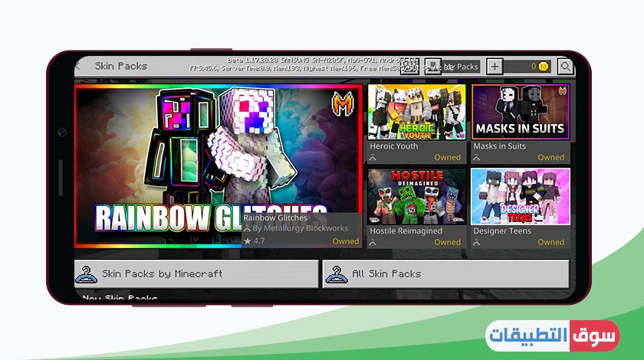Click the Metallurgy M logo on the banner
This screenshot has width=644, height=360.
[343, 104]
